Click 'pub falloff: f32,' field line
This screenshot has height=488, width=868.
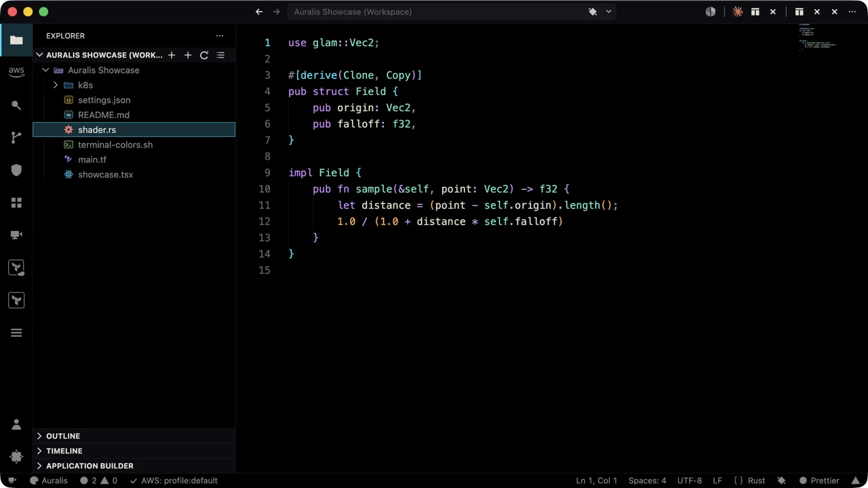coord(364,124)
